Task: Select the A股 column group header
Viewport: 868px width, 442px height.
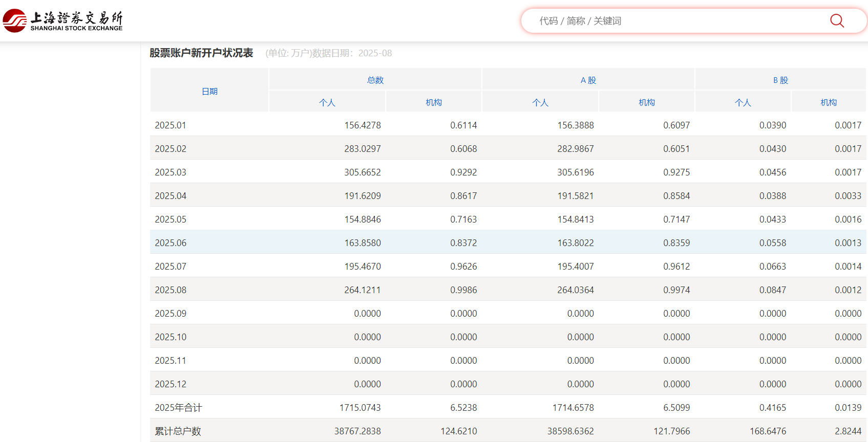Action: [588, 80]
